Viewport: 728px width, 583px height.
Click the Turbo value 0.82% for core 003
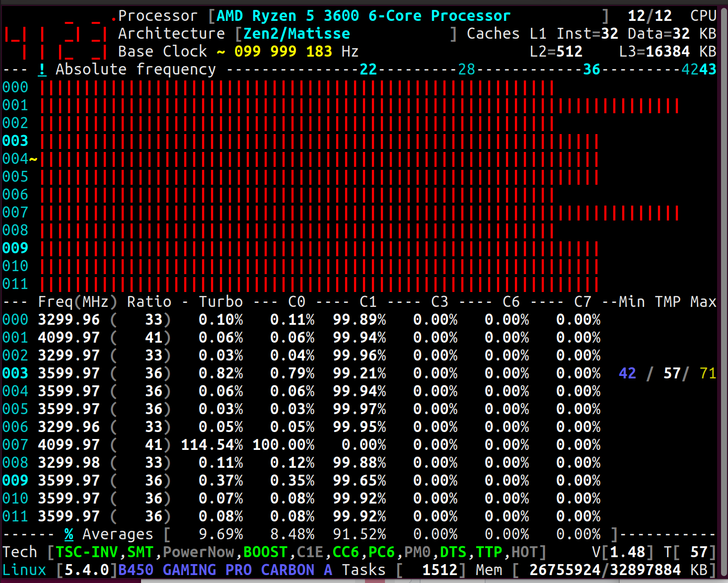click(221, 373)
